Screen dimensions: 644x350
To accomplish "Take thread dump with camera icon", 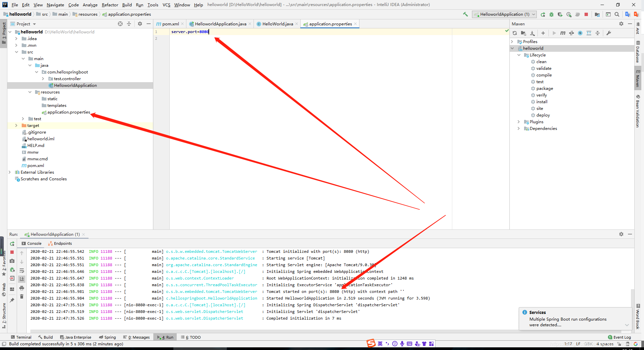I will [x=12, y=261].
